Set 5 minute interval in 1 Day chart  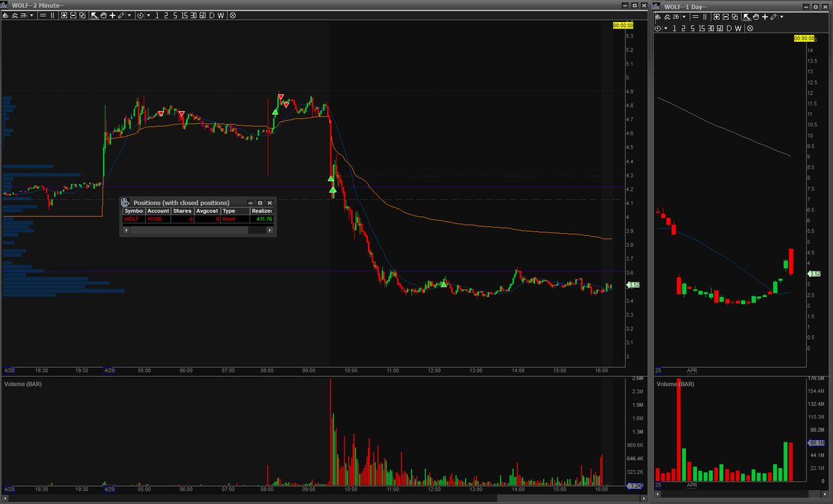coord(692,28)
